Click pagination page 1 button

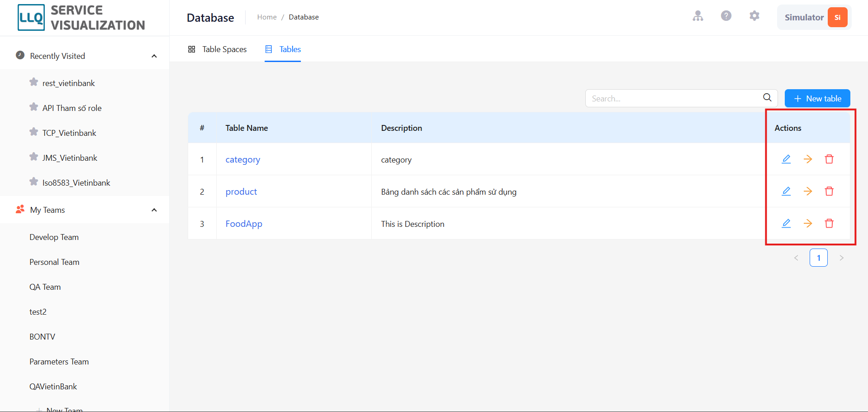pyautogui.click(x=819, y=258)
